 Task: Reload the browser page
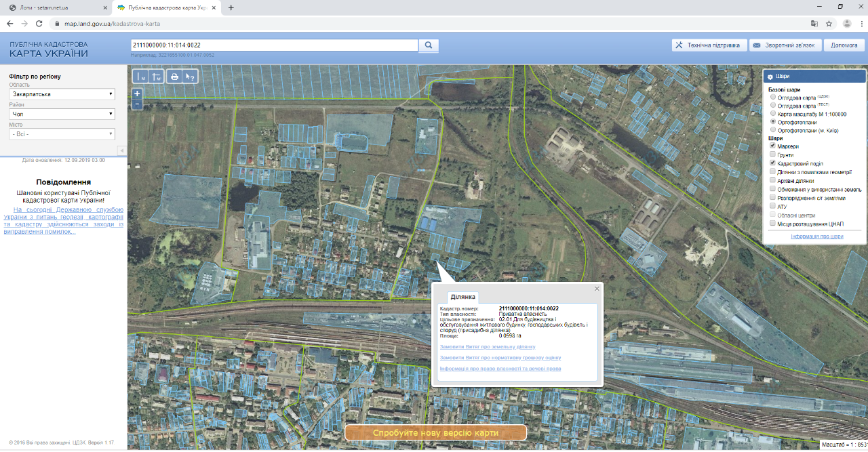coord(39,23)
